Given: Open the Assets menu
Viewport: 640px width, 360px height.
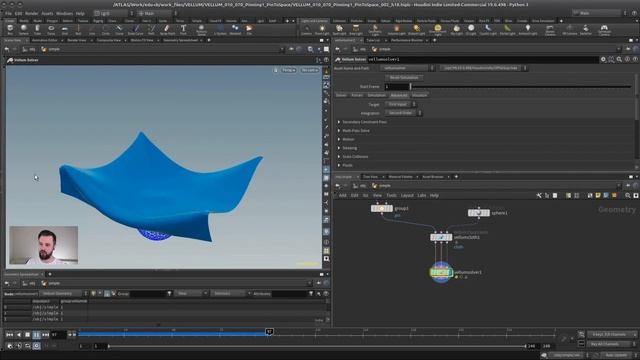Looking at the screenshot, I should (x=47, y=13).
